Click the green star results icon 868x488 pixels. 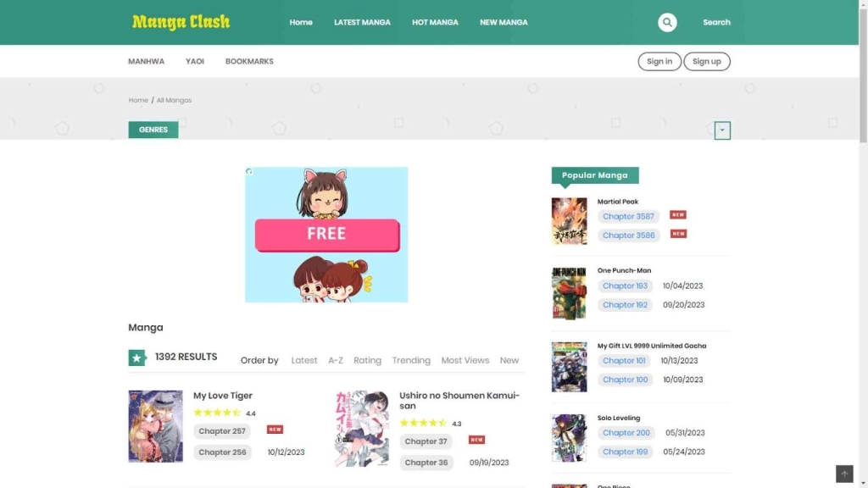(x=136, y=358)
